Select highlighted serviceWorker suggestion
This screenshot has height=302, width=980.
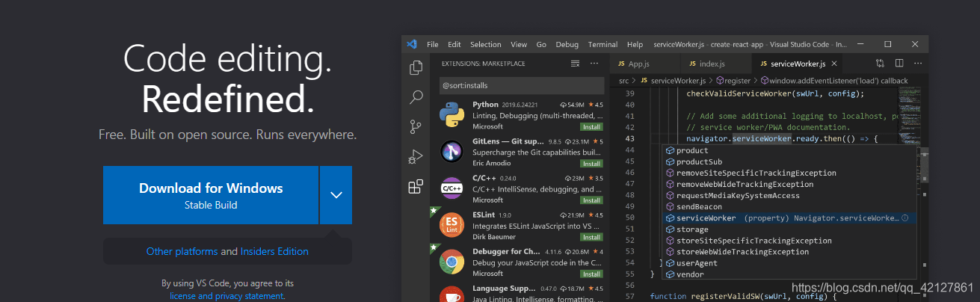tap(791, 218)
